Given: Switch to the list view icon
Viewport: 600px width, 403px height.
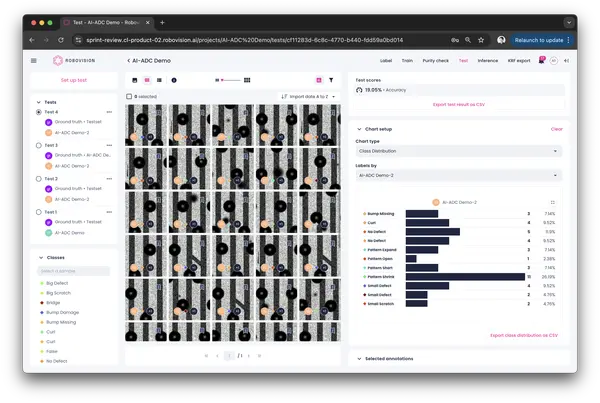Looking at the screenshot, I should tap(159, 80).
